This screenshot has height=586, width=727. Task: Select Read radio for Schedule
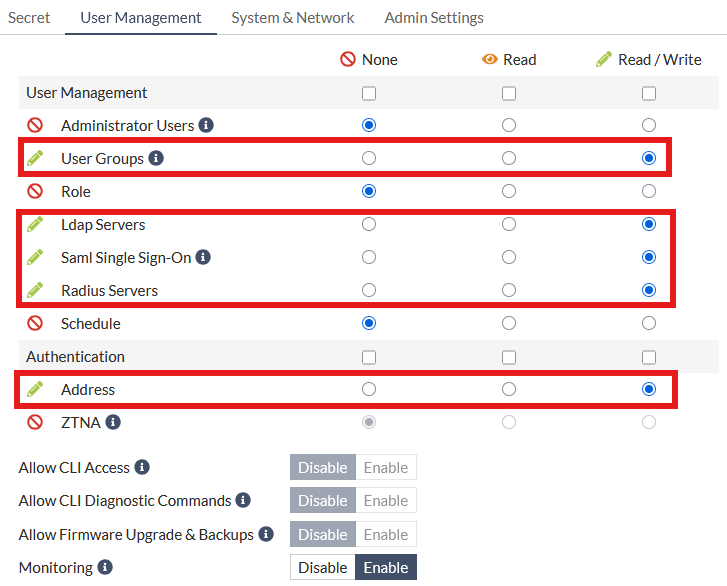coord(509,323)
